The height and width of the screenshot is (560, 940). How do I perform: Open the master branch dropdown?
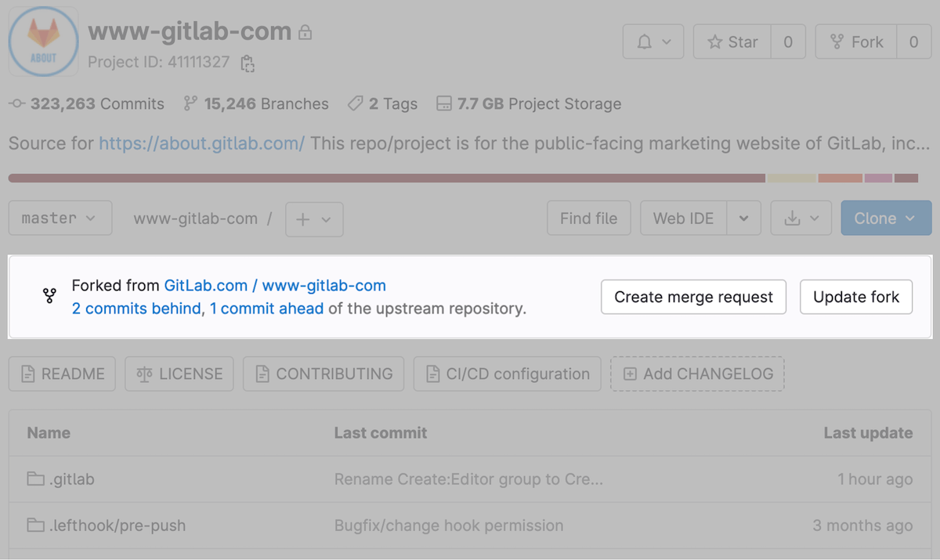tap(60, 218)
